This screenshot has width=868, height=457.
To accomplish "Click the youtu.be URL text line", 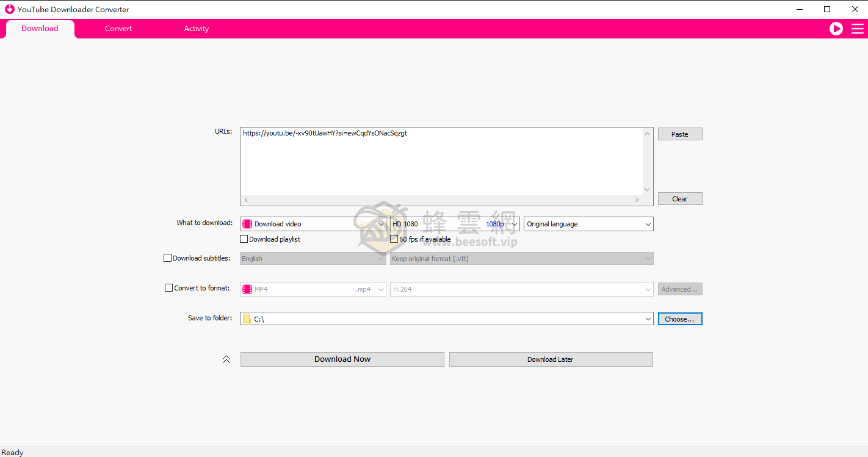I will [x=325, y=133].
